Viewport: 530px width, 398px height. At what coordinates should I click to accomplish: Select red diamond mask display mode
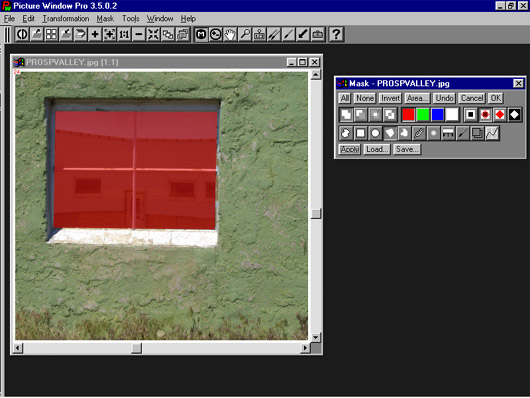[499, 115]
